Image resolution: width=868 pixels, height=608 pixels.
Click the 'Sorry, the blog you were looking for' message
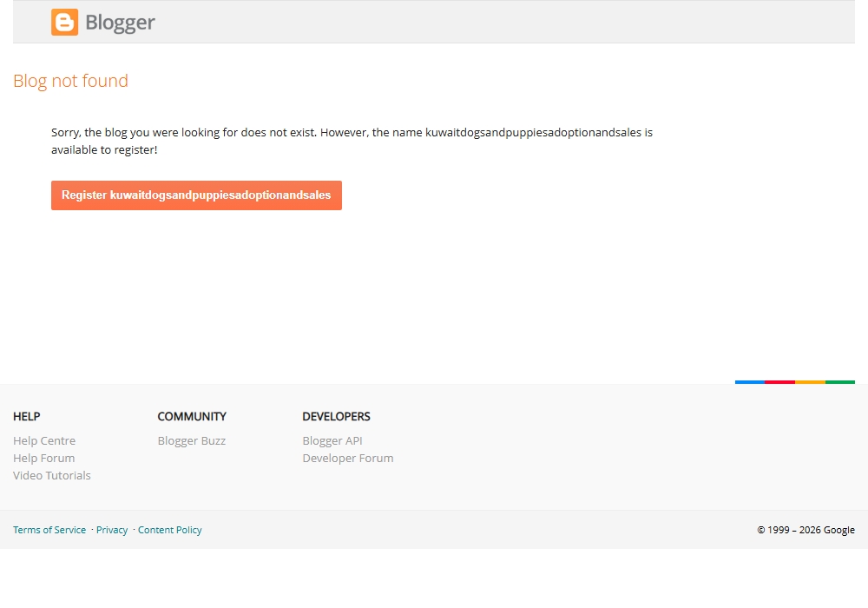click(x=352, y=141)
